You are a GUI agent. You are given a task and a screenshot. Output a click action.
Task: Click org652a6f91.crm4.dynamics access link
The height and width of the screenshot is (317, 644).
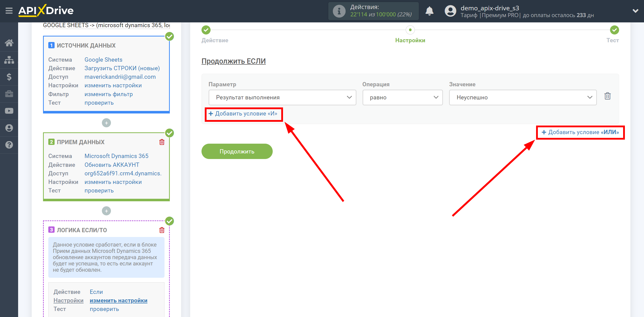(x=123, y=173)
